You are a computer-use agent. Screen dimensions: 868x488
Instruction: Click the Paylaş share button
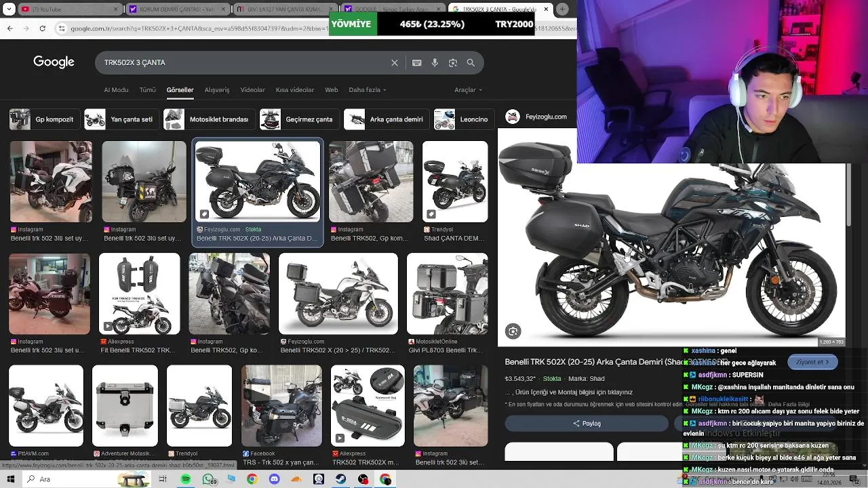[x=587, y=423]
